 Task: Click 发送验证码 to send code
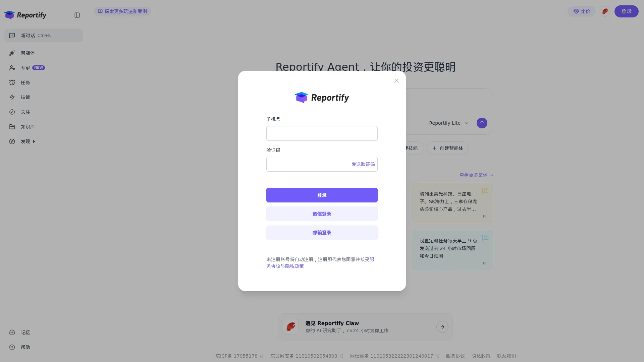(363, 164)
